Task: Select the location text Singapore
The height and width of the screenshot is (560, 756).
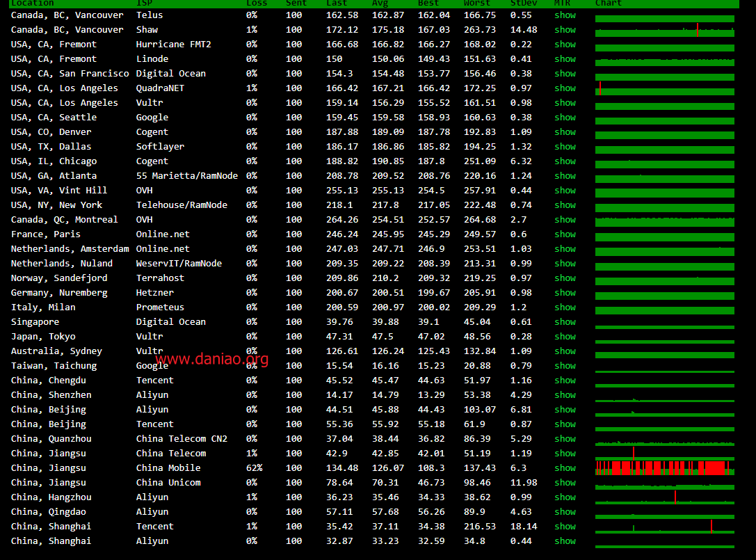Action: [35, 322]
